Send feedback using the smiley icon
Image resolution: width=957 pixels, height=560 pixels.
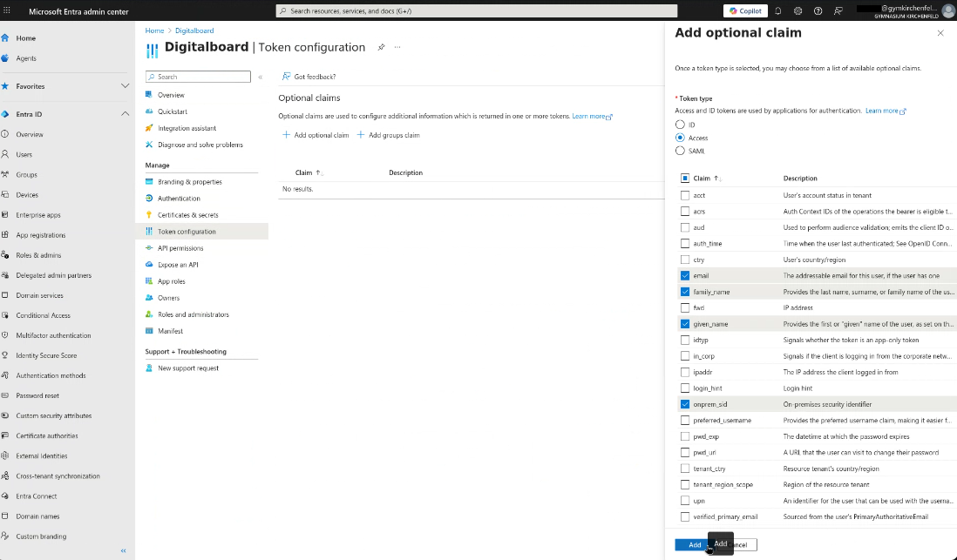tap(837, 10)
